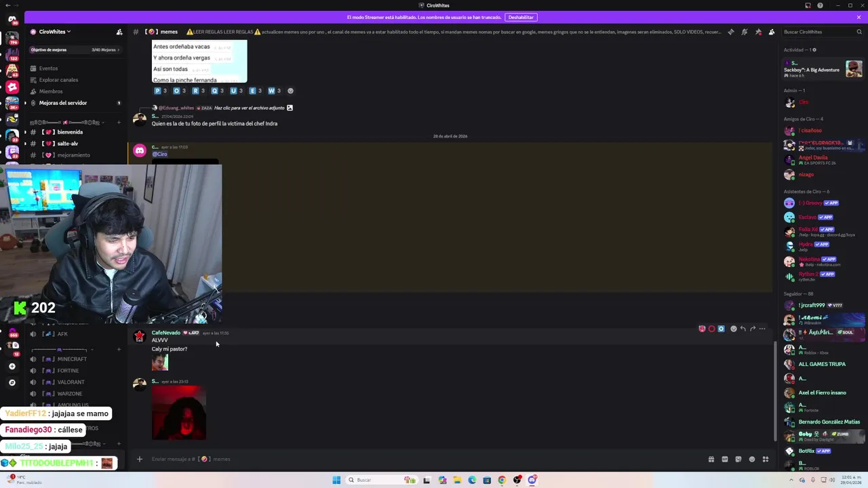Toggle the Q letter reaction
The width and height of the screenshot is (868, 488).
[x=217, y=91]
